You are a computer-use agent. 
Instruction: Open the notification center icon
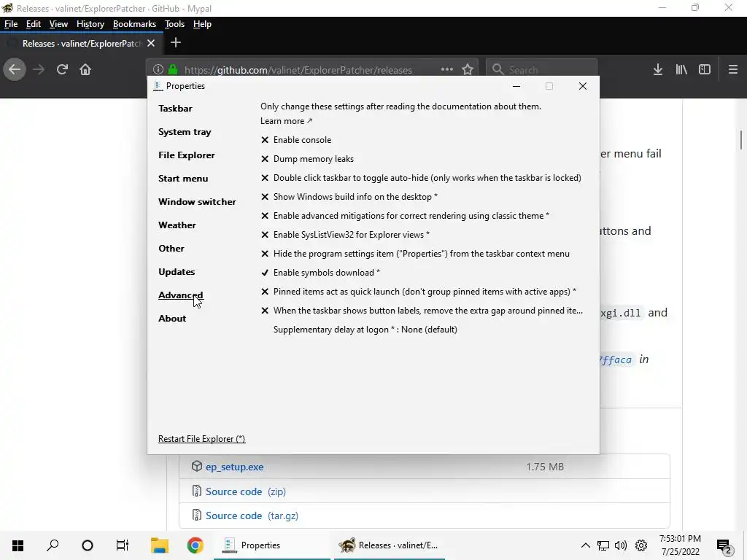[x=724, y=546]
